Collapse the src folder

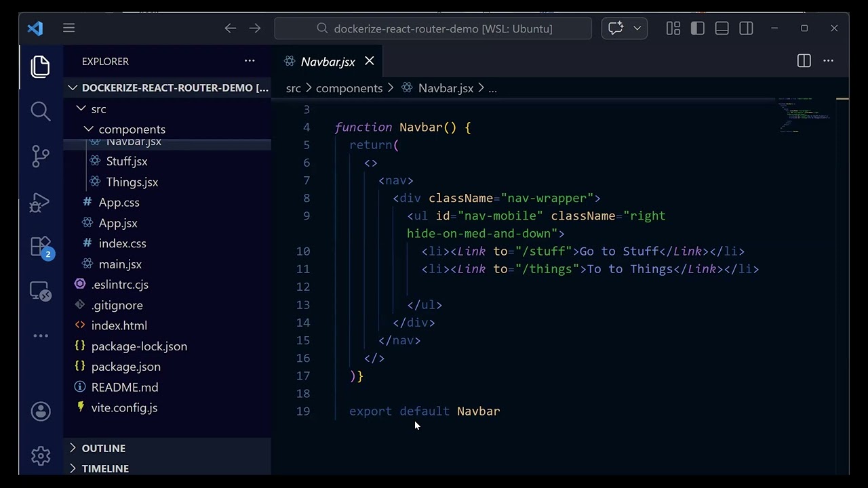[167, 108]
